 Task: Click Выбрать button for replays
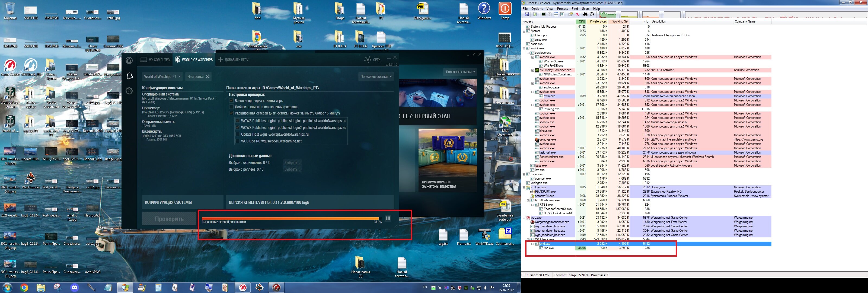(292, 169)
